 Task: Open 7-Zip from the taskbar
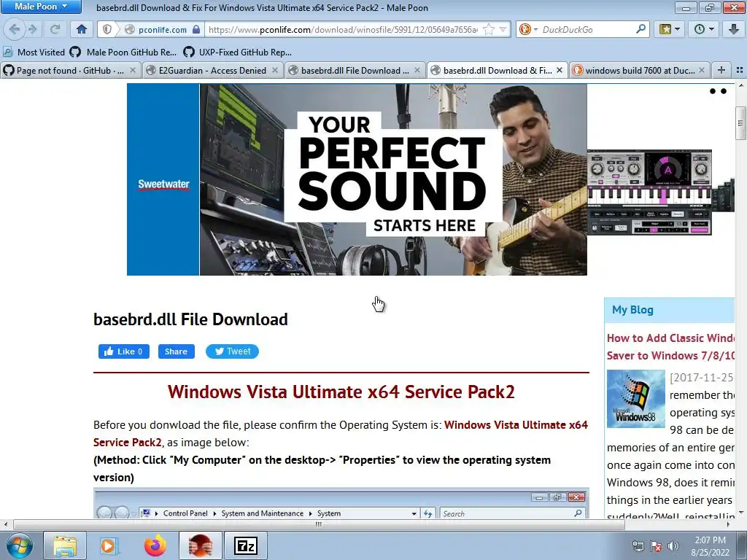click(x=246, y=545)
